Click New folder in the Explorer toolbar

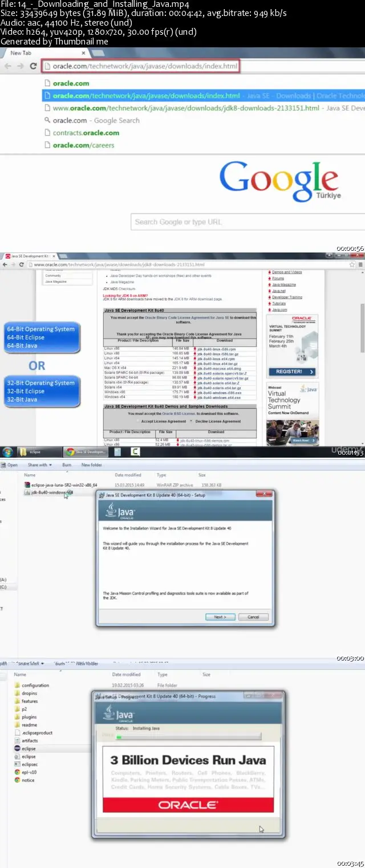click(x=91, y=465)
